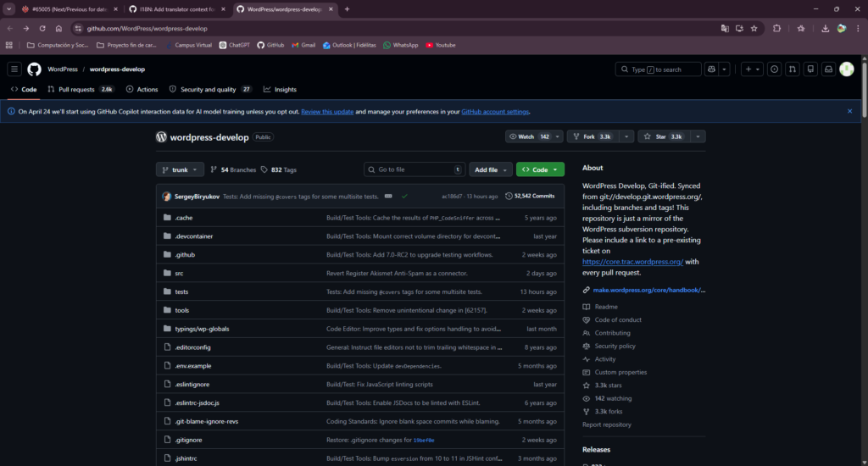Screen dimensions: 868x466
Task: Click the Report repository link
Action: tap(607, 424)
